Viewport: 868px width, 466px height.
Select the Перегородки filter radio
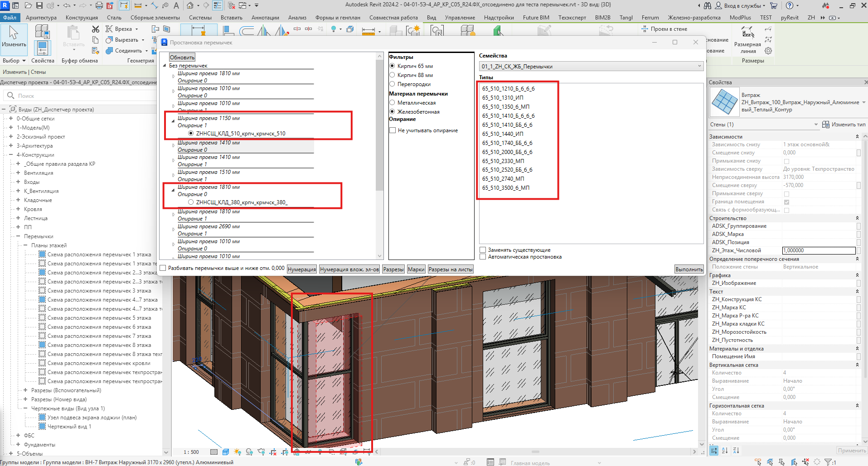pyautogui.click(x=392, y=84)
